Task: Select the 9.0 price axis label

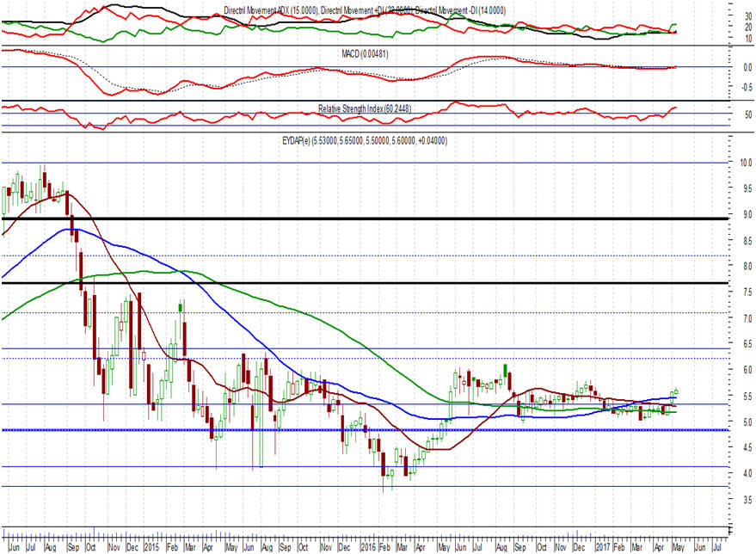Action: [747, 214]
